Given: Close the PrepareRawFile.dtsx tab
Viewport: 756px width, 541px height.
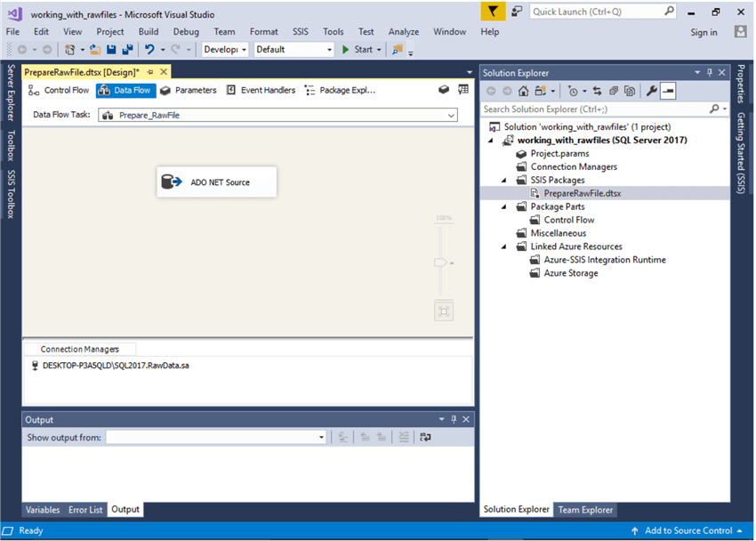Looking at the screenshot, I should [164, 72].
